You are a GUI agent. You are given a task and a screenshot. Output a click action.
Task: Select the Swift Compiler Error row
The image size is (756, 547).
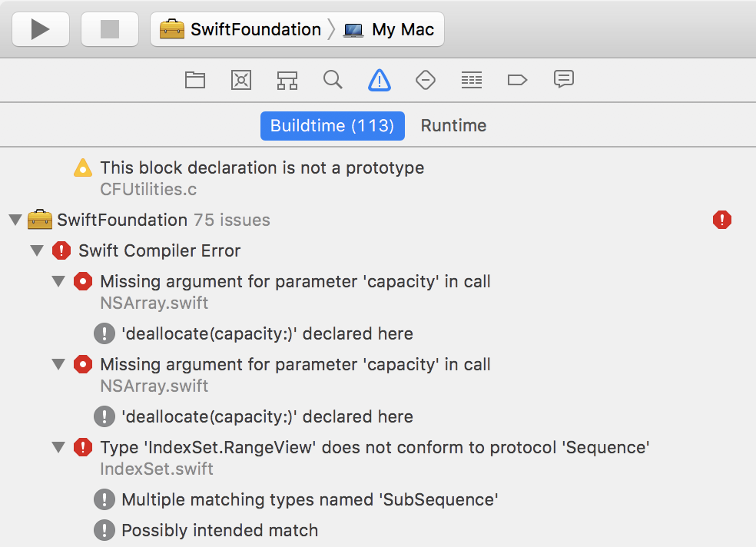click(x=378, y=250)
